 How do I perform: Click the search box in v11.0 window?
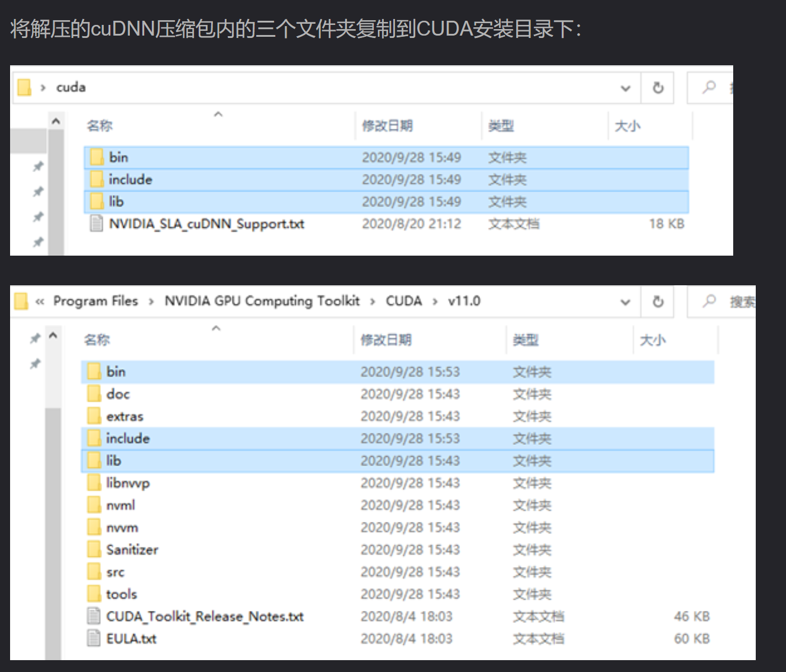(x=721, y=301)
